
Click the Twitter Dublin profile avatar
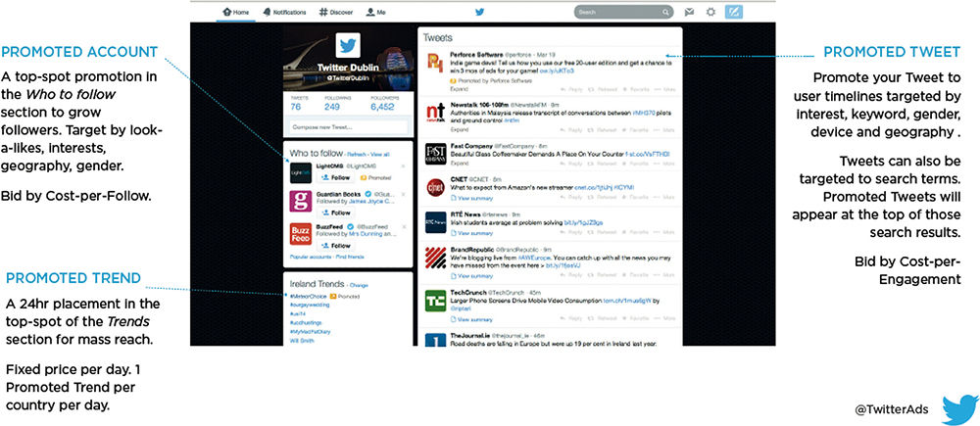coord(348,45)
